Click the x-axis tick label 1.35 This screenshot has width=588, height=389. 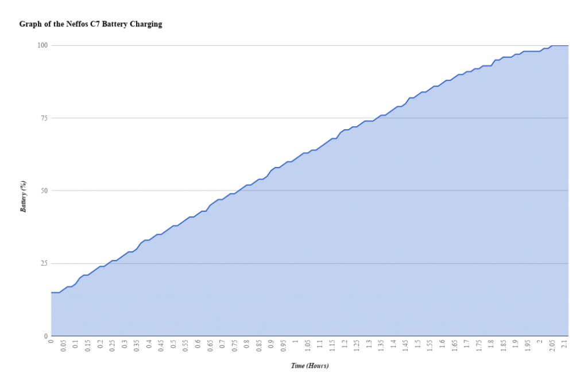pyautogui.click(x=381, y=345)
